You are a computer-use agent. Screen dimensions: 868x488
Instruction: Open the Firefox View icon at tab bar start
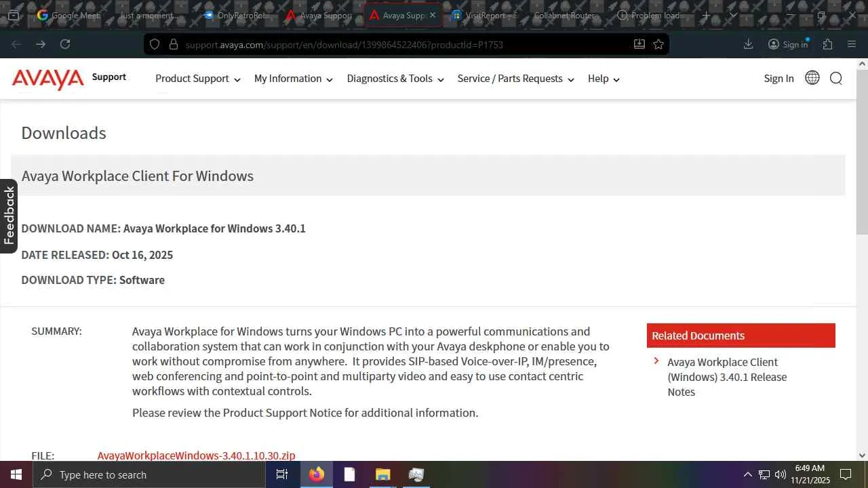[13, 15]
